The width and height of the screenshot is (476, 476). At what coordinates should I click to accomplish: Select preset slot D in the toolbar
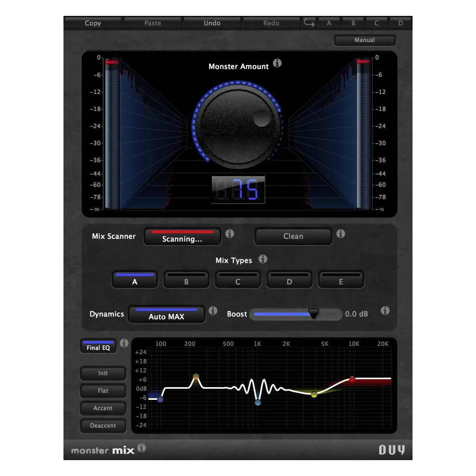(401, 23)
